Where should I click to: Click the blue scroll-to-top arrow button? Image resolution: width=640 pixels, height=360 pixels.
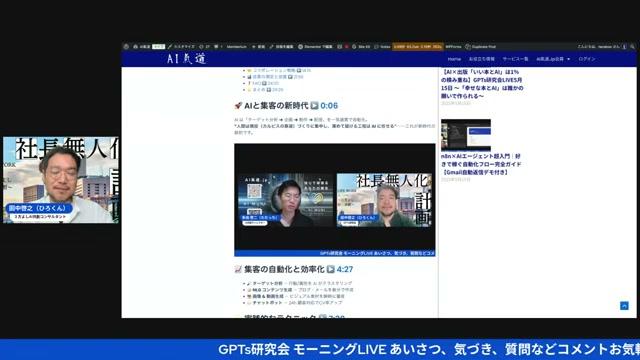(x=624, y=306)
